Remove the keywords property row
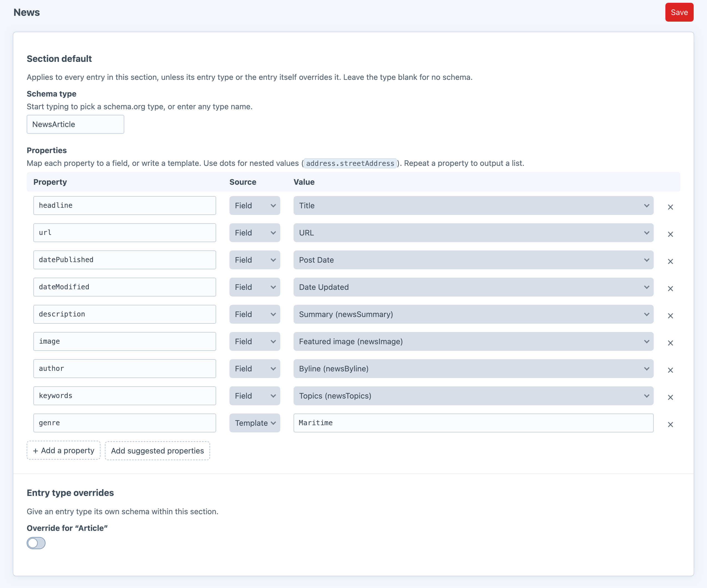Viewport: 707px width, 588px height. pos(670,397)
